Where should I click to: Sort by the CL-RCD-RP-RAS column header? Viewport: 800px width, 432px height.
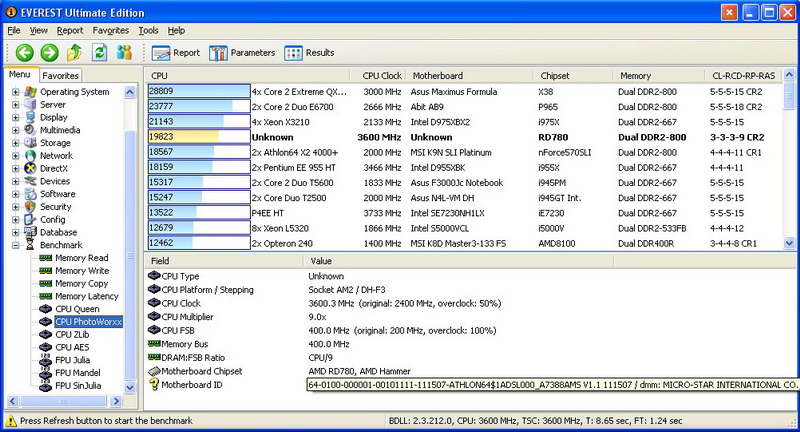pyautogui.click(x=743, y=75)
